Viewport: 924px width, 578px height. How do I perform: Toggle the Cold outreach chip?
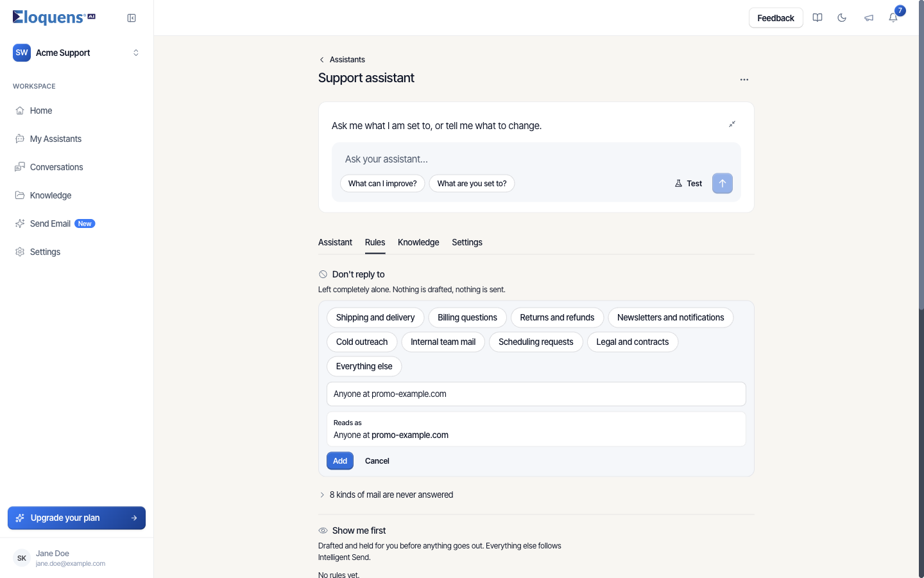tap(362, 342)
